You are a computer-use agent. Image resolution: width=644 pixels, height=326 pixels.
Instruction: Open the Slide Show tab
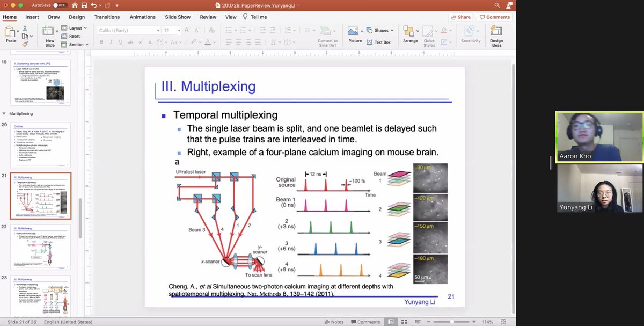point(178,17)
